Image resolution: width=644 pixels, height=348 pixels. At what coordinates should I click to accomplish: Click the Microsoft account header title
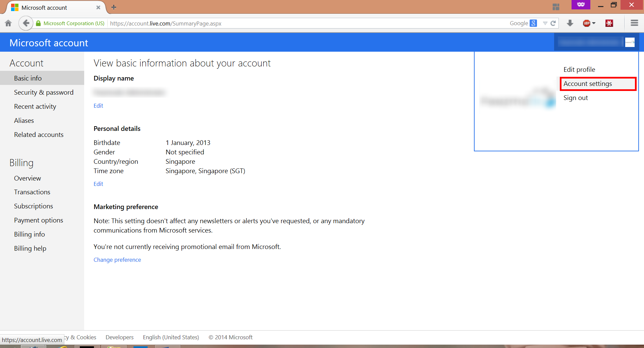pos(49,43)
